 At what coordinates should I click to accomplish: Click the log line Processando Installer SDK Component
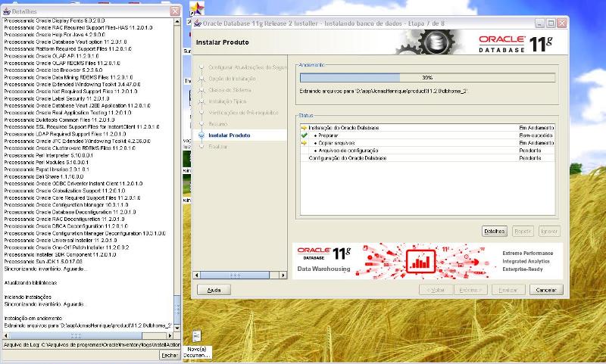tap(60, 255)
